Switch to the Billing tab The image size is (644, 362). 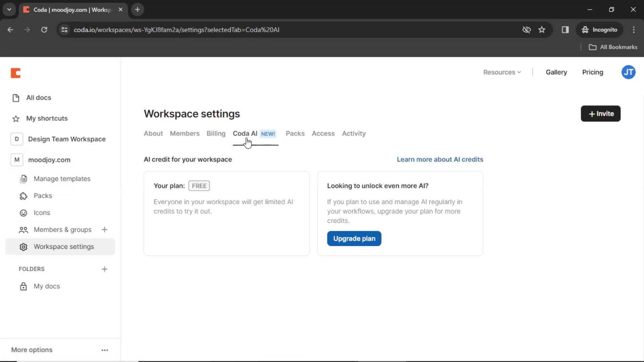tap(216, 133)
